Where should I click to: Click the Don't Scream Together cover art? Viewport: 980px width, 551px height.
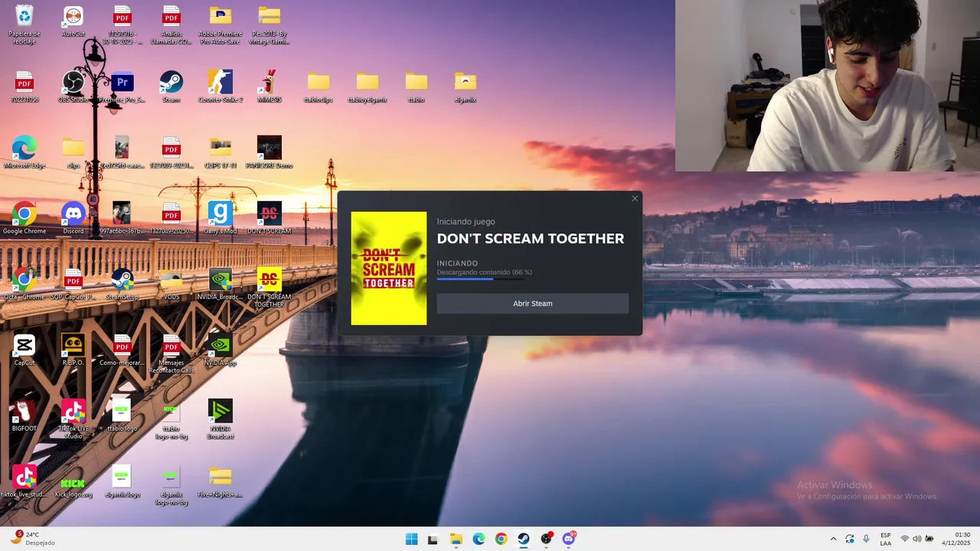[389, 269]
